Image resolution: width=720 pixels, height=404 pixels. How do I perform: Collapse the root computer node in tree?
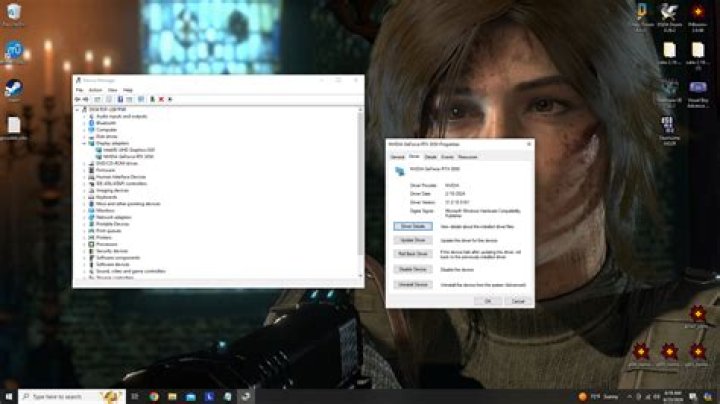click(x=78, y=109)
